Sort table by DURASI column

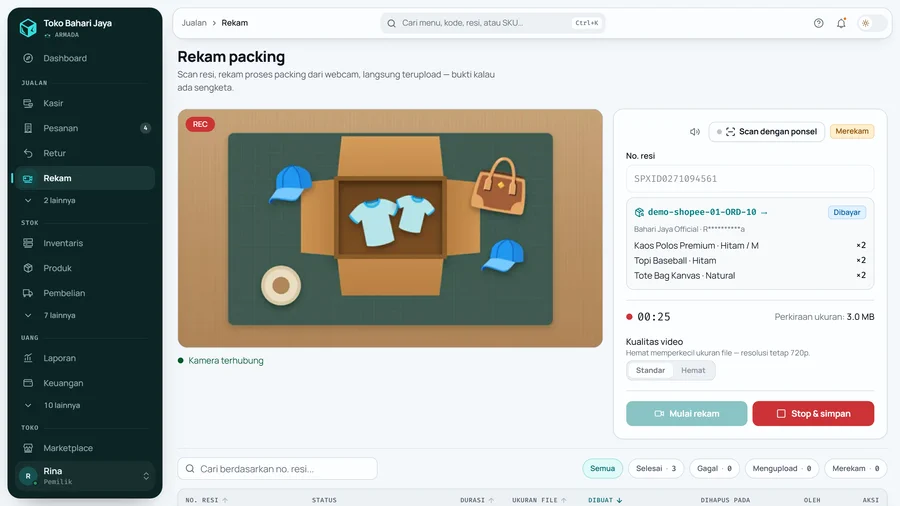(477, 500)
